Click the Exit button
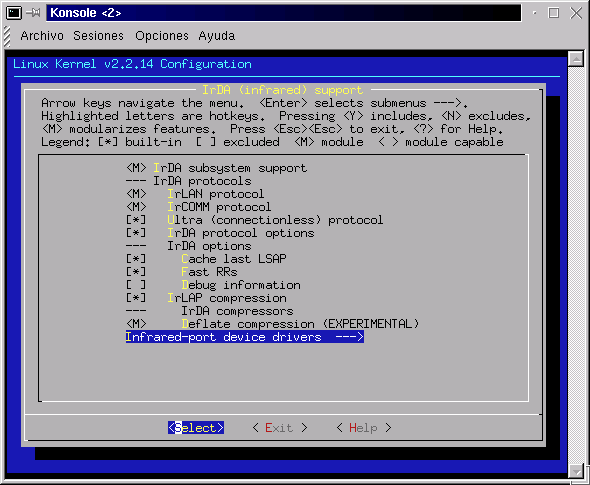 tap(280, 428)
